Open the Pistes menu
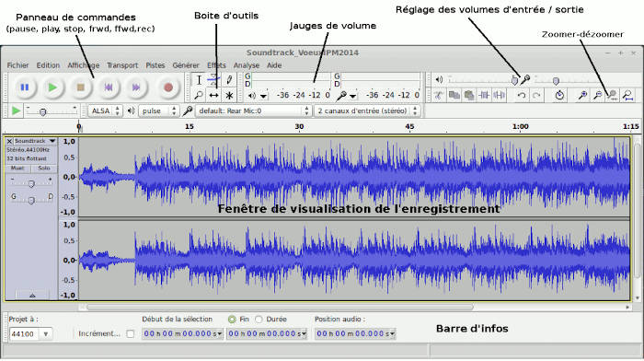This screenshot has width=644, height=361. point(155,65)
